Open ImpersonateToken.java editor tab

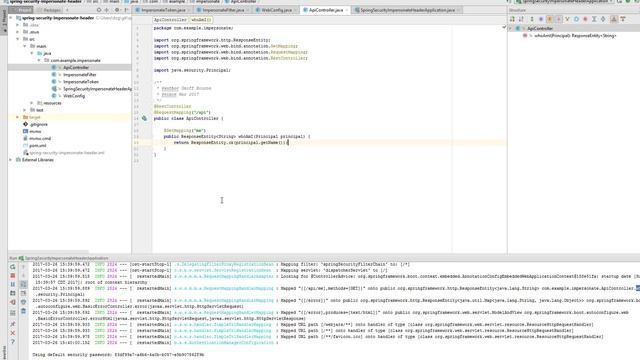pyautogui.click(x=162, y=10)
